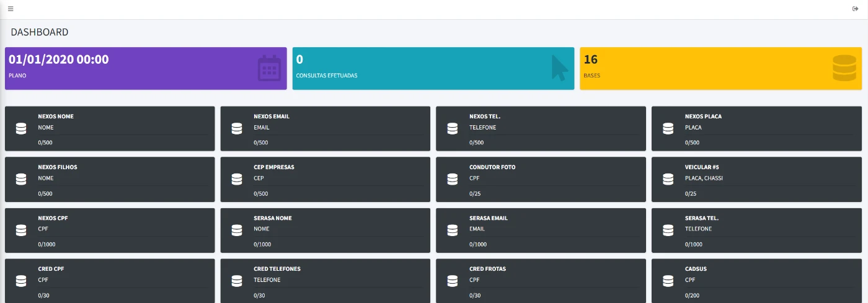Click the Cadsus base title

pos(696,269)
